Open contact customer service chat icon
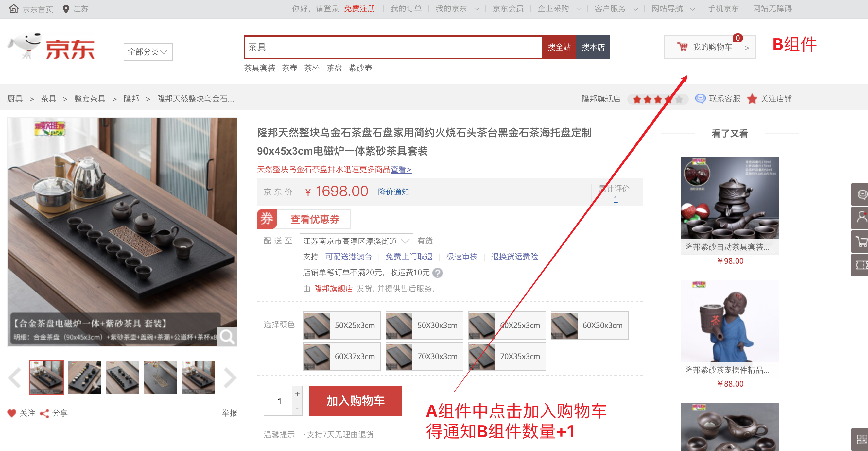 (x=700, y=99)
